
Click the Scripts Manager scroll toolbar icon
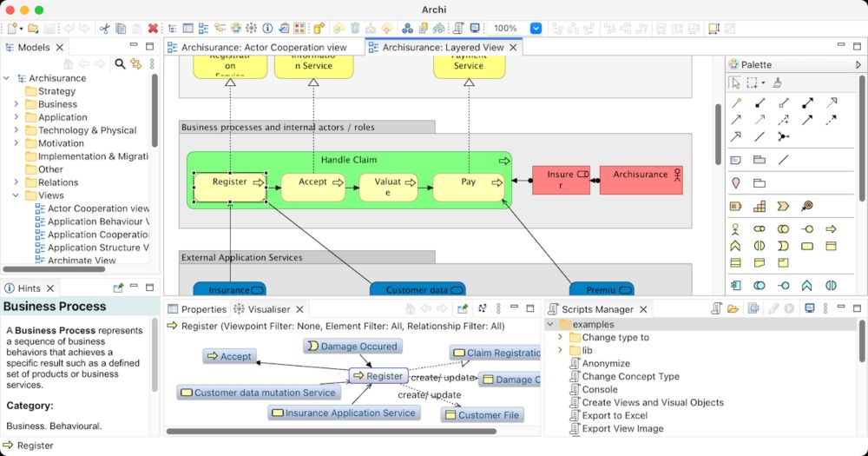[x=459, y=29]
